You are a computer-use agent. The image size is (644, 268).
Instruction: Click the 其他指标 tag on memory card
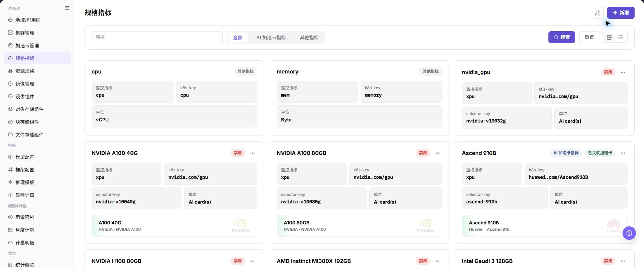click(431, 71)
